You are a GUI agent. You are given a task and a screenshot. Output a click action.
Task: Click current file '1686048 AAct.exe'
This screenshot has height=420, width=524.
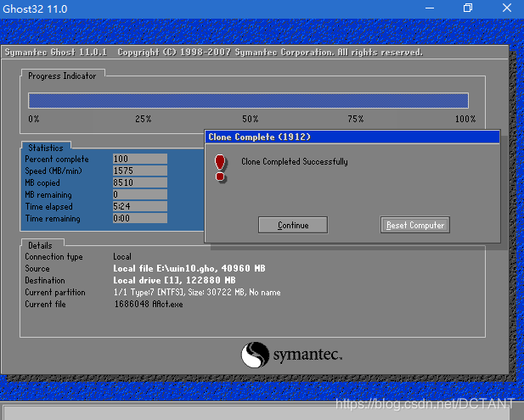tap(149, 304)
